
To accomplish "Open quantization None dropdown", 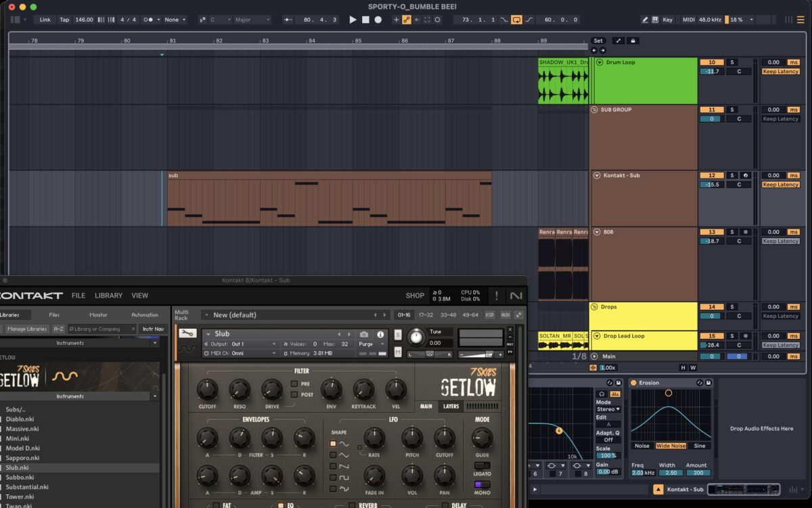I will tap(175, 20).
